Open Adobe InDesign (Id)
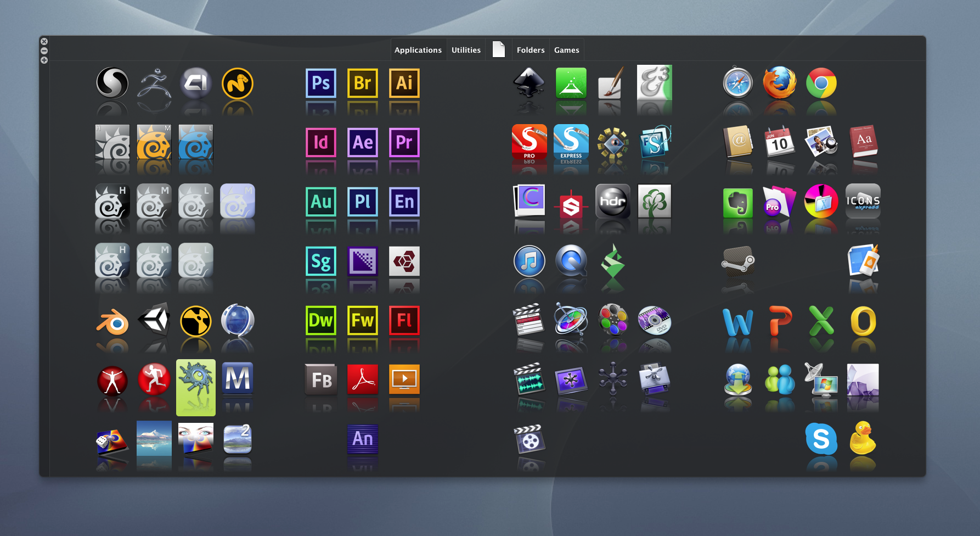 pos(321,142)
